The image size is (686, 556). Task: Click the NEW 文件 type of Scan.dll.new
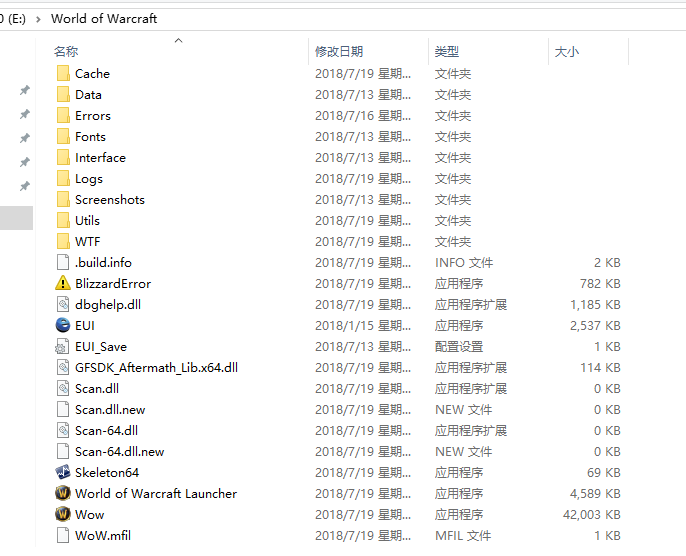463,409
